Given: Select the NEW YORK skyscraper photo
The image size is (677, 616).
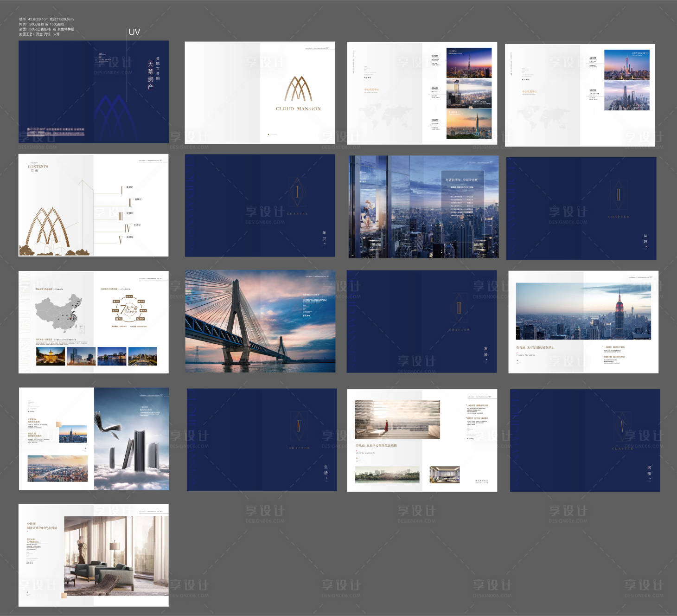Looking at the screenshot, I should point(469,93).
